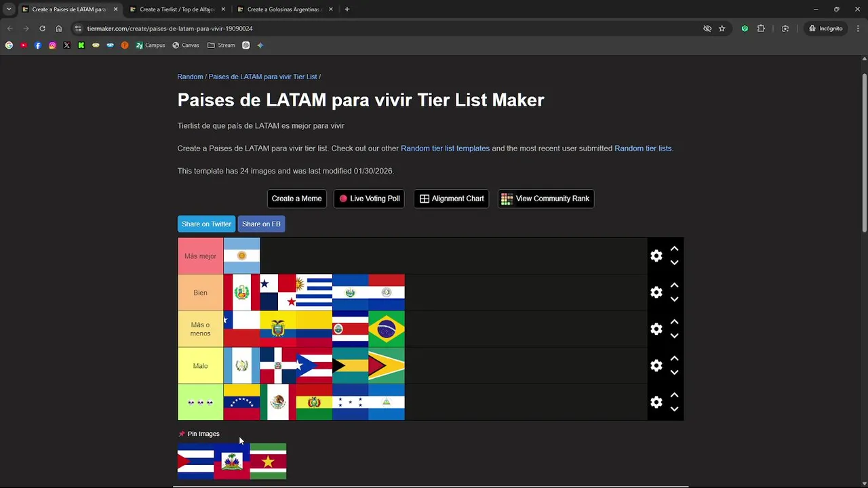Select the Mexico flag in the bottom tier
The height and width of the screenshot is (488, 868).
[x=278, y=402]
